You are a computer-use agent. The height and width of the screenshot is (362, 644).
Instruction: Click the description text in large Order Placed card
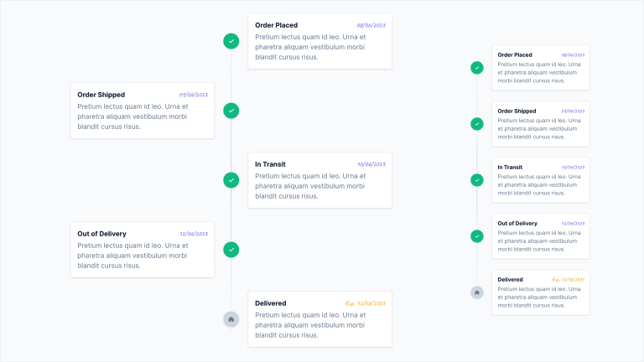pos(310,47)
